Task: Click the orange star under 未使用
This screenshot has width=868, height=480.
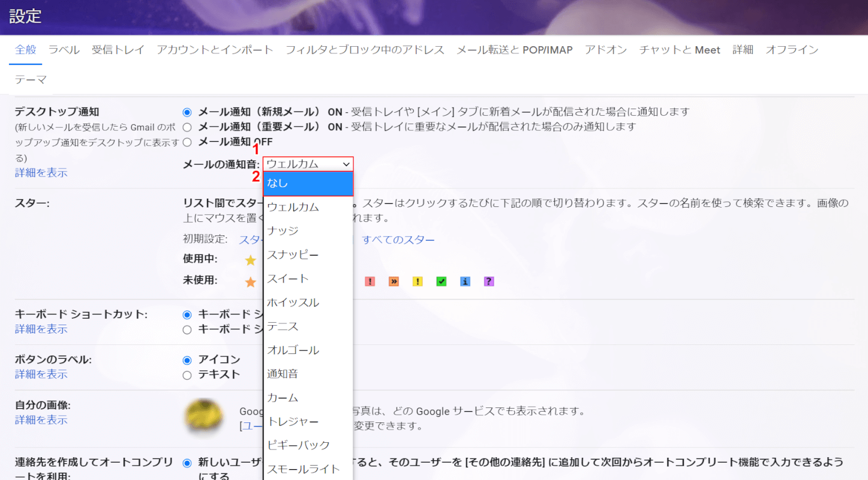Action: [x=251, y=281]
